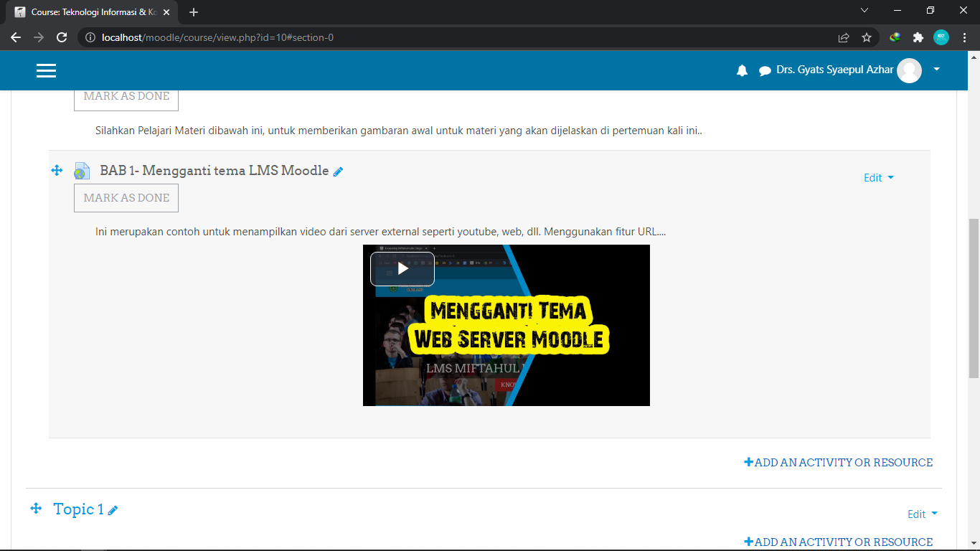980x551 pixels.
Task: Click the name Drs. Gyats Syaepul Azhar
Action: point(835,70)
